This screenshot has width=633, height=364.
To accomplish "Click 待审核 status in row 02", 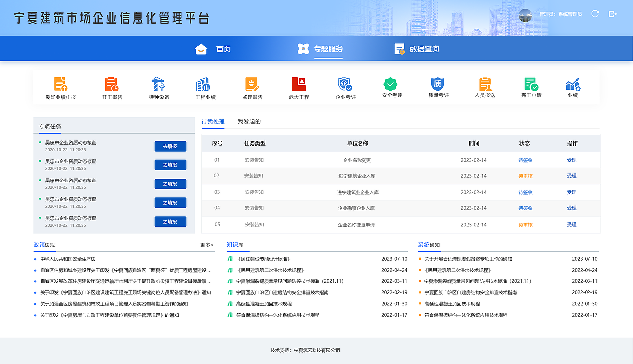I will (x=525, y=176).
